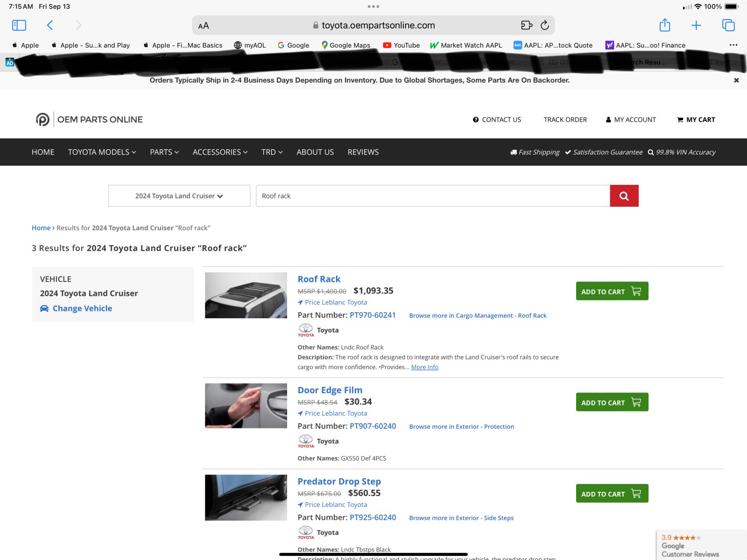This screenshot has width=747, height=560.
Task: Go to the Reviews page
Action: (x=363, y=152)
